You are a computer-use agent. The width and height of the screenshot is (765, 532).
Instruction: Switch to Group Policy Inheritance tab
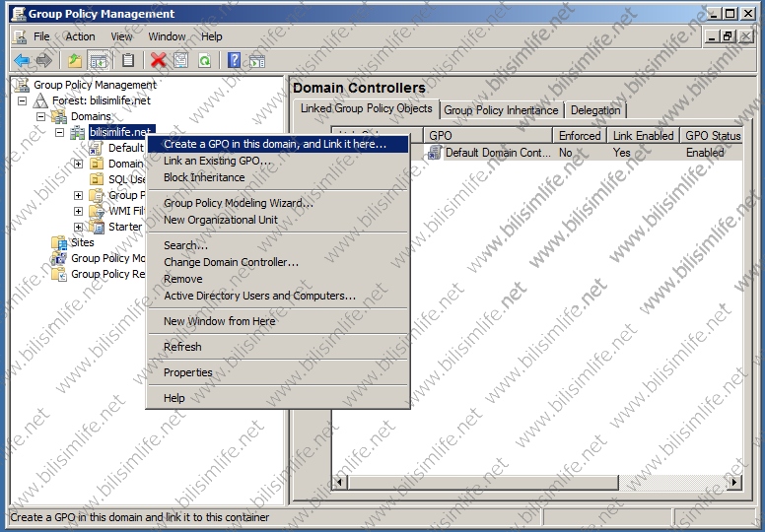pyautogui.click(x=501, y=110)
